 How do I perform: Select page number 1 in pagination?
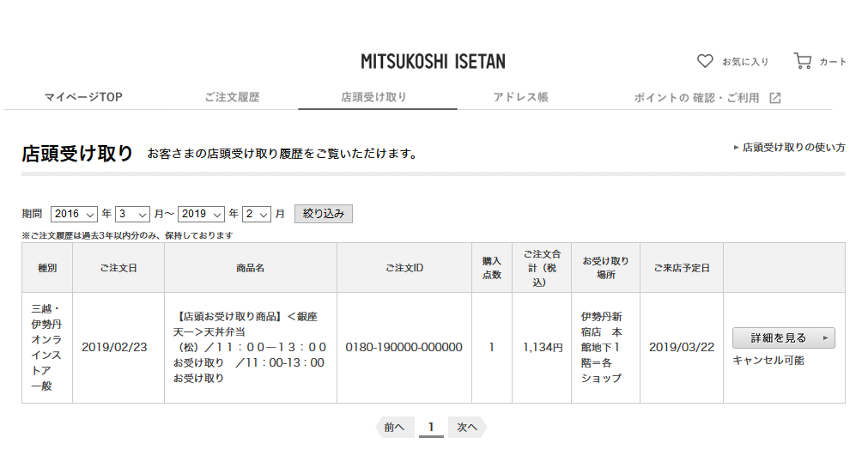pyautogui.click(x=431, y=427)
